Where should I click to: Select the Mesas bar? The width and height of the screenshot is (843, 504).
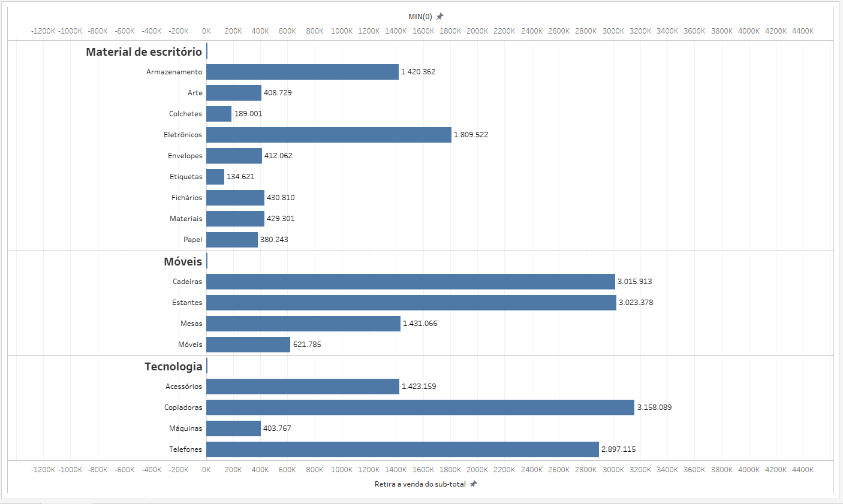[x=303, y=324]
